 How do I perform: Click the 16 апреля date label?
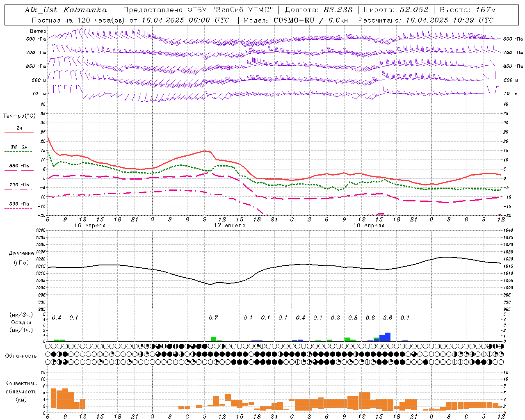[x=90, y=226]
